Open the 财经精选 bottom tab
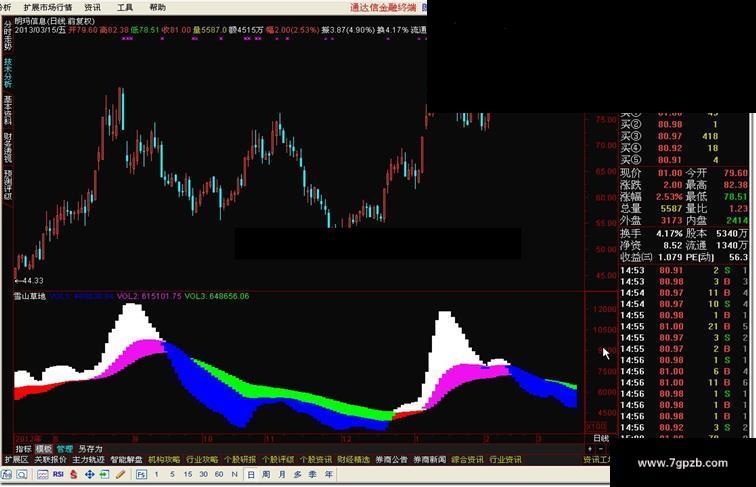The height and width of the screenshot is (487, 756). 353,460
